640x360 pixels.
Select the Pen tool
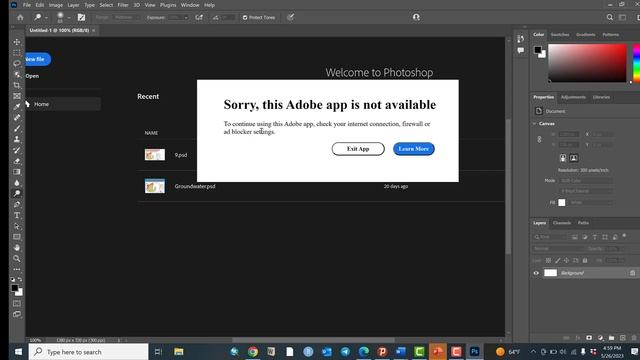click(17, 204)
